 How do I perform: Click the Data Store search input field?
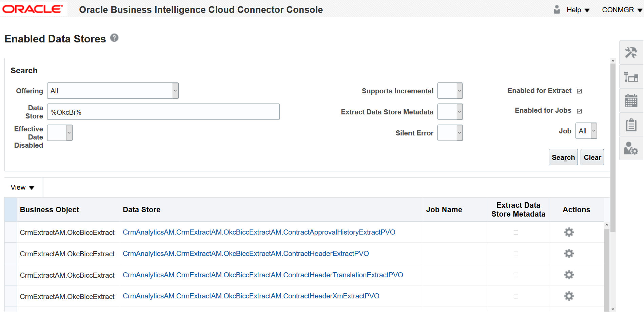point(163,112)
